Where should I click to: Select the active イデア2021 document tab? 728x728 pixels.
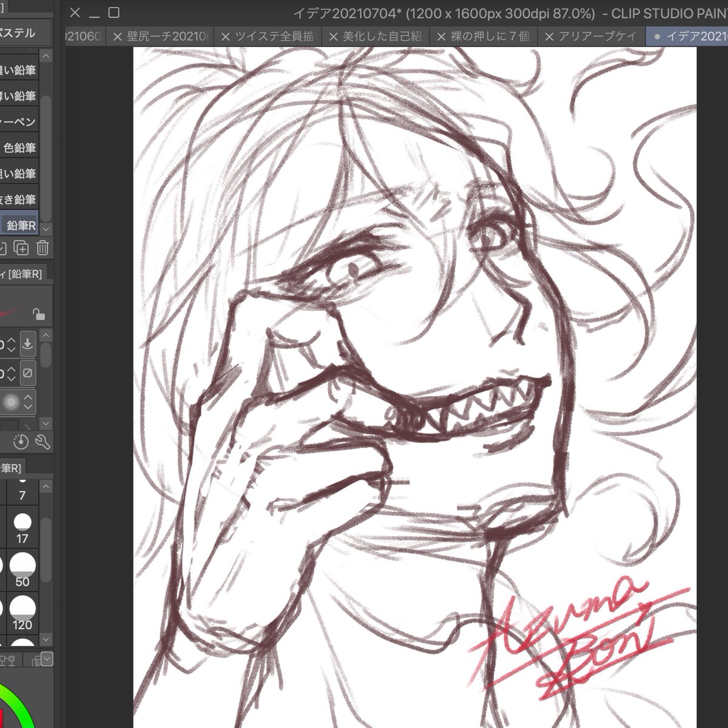(688, 36)
